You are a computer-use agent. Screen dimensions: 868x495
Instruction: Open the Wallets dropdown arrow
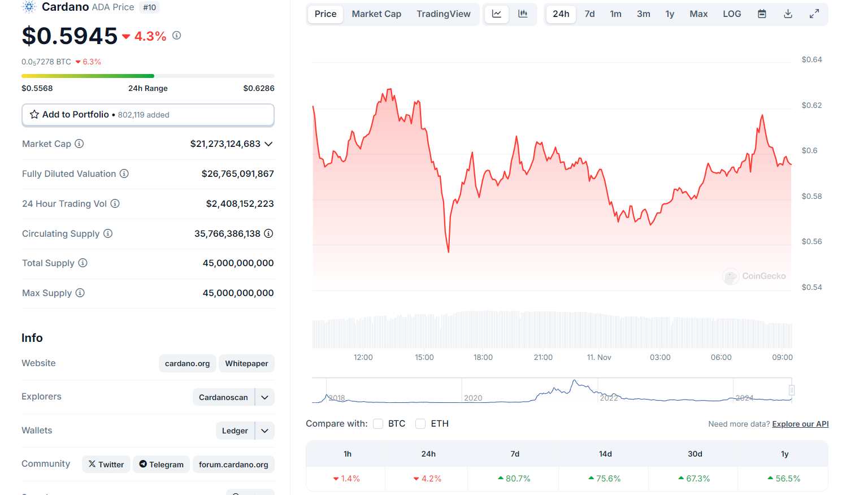point(264,431)
